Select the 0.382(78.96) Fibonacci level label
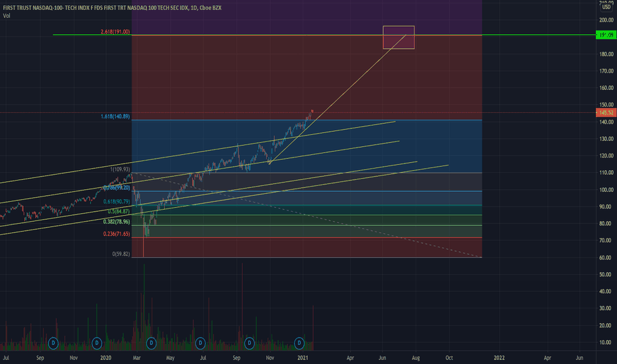 117,222
